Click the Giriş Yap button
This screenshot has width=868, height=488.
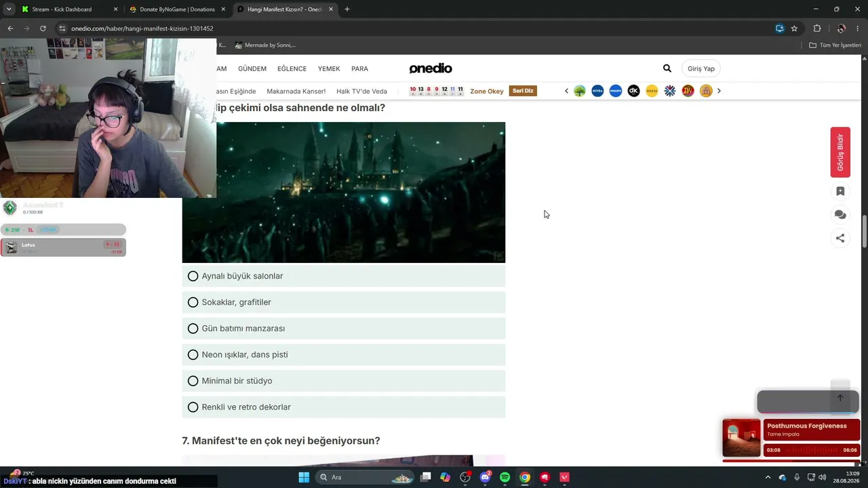pos(701,68)
